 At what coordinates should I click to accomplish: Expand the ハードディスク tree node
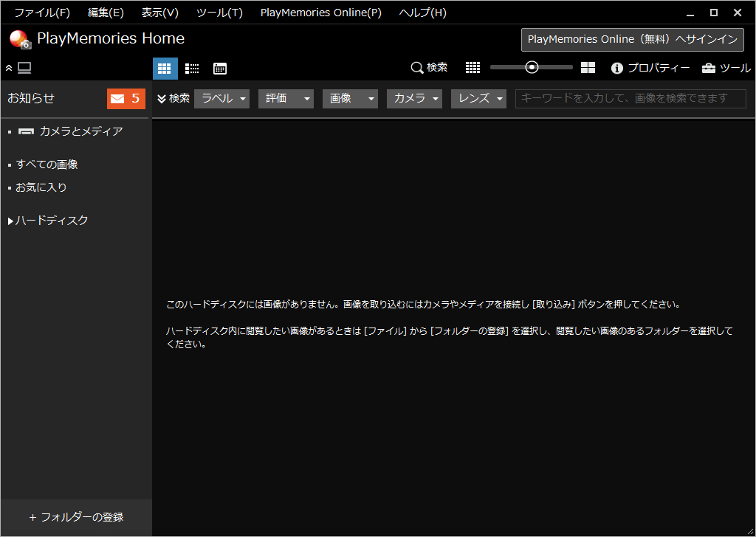pyautogui.click(x=10, y=221)
